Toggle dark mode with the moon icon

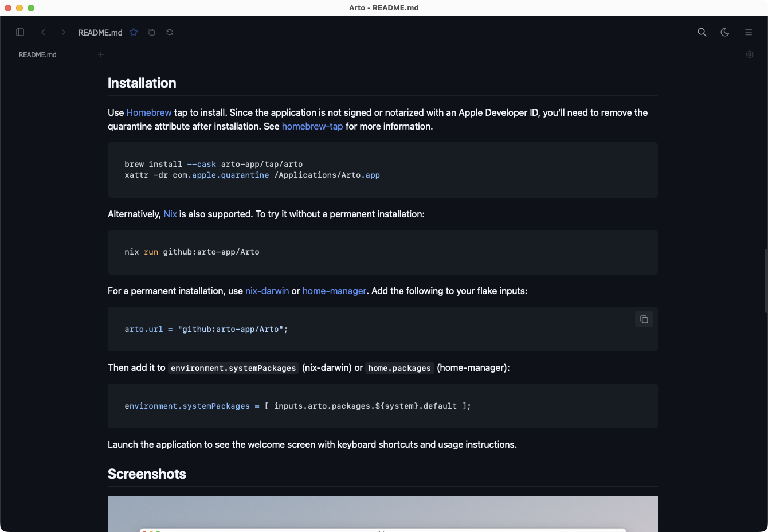[x=724, y=32]
